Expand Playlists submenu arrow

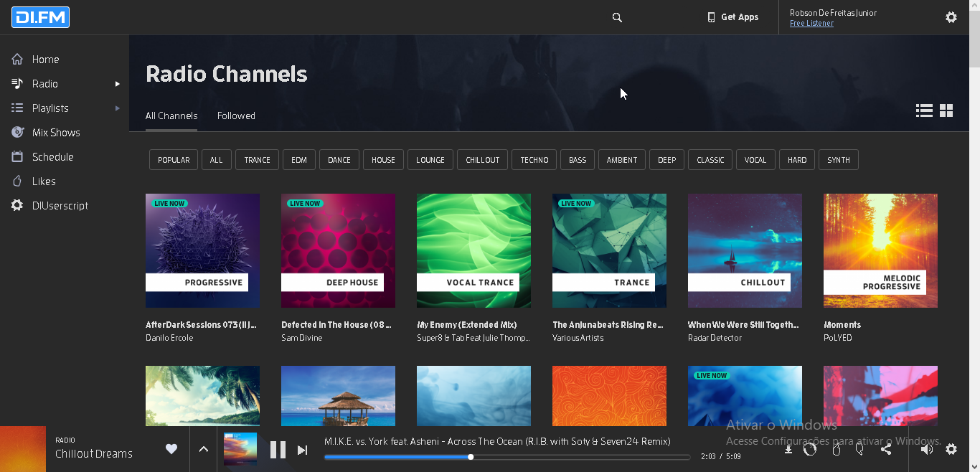click(118, 108)
